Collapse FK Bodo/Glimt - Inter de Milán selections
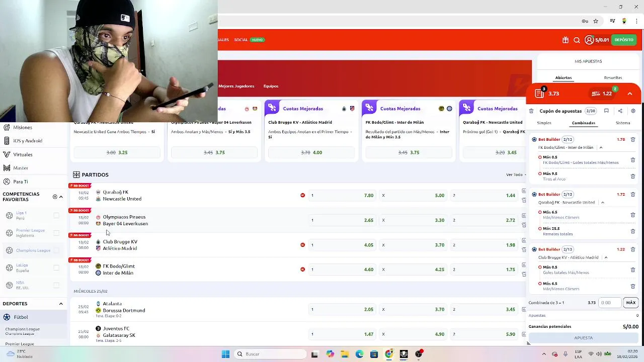The height and width of the screenshot is (362, 644). 601,148
